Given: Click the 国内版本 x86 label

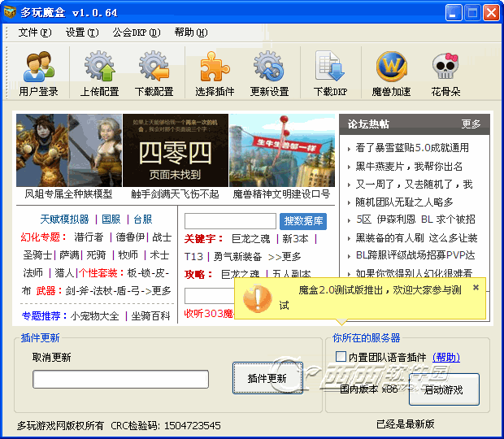Looking at the screenshot, I should (x=369, y=389).
